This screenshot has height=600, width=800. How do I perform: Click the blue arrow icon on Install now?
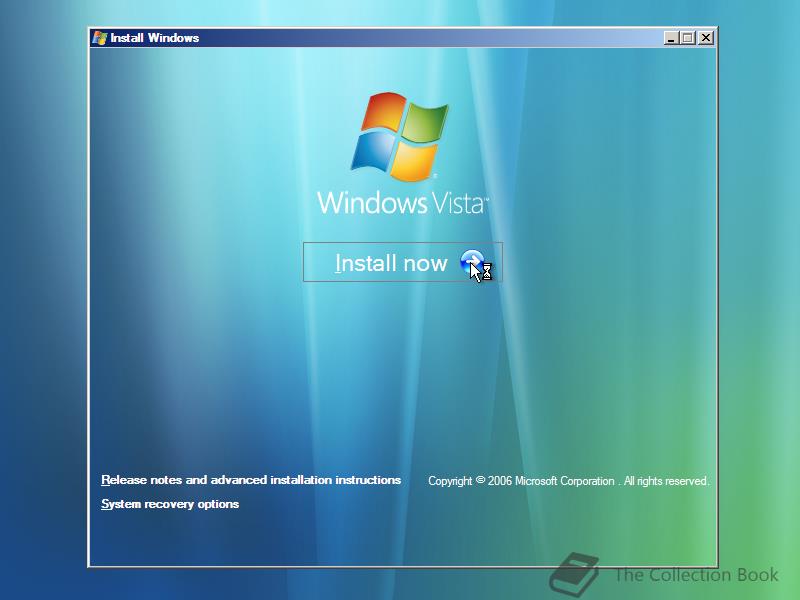[472, 262]
